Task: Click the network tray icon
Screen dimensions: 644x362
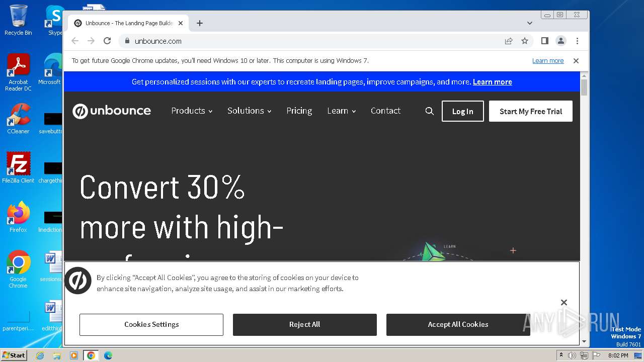Action: click(x=584, y=355)
